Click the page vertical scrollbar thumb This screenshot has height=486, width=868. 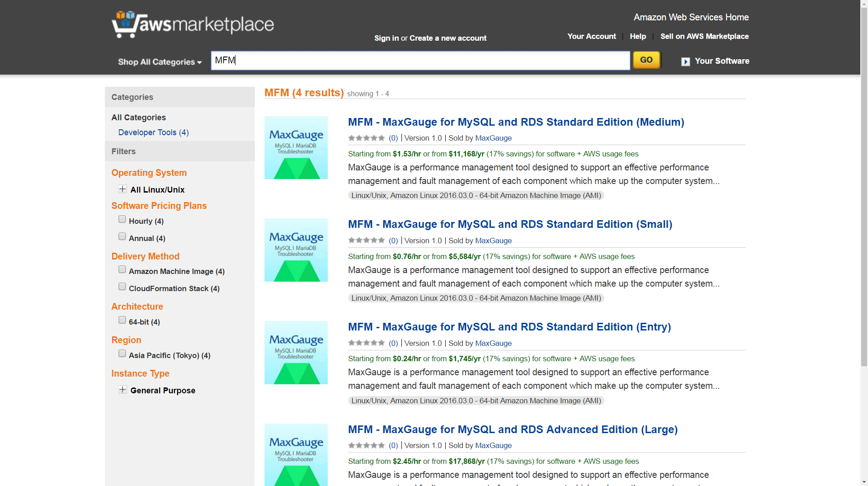pyautogui.click(x=864, y=186)
